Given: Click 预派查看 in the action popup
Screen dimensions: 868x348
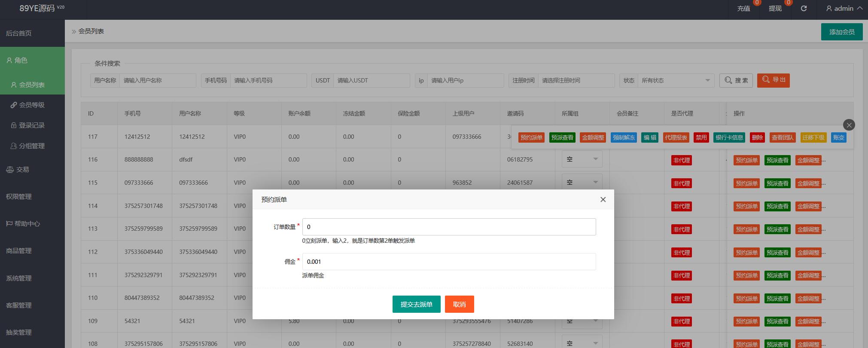Looking at the screenshot, I should (562, 137).
